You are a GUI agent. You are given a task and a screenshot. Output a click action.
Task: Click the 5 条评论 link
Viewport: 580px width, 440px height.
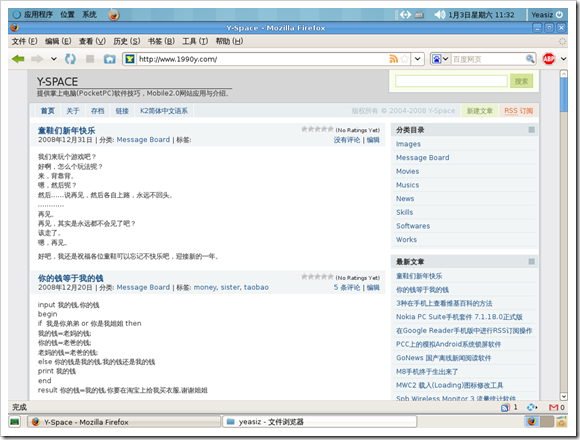347,287
